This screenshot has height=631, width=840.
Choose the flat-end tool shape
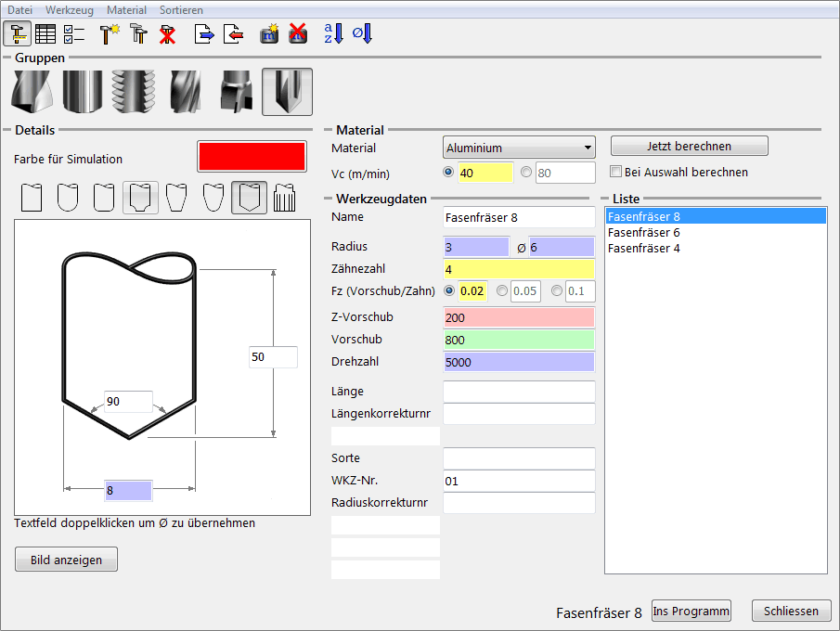coord(32,198)
